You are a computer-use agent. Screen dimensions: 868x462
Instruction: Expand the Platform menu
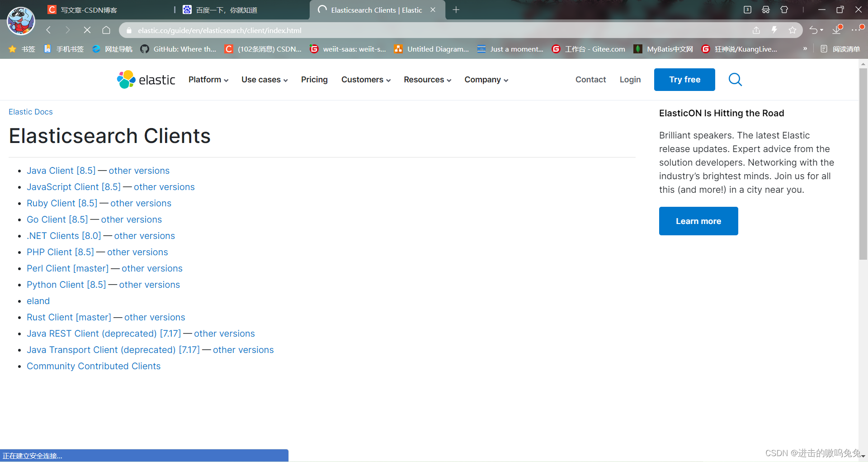(x=208, y=80)
